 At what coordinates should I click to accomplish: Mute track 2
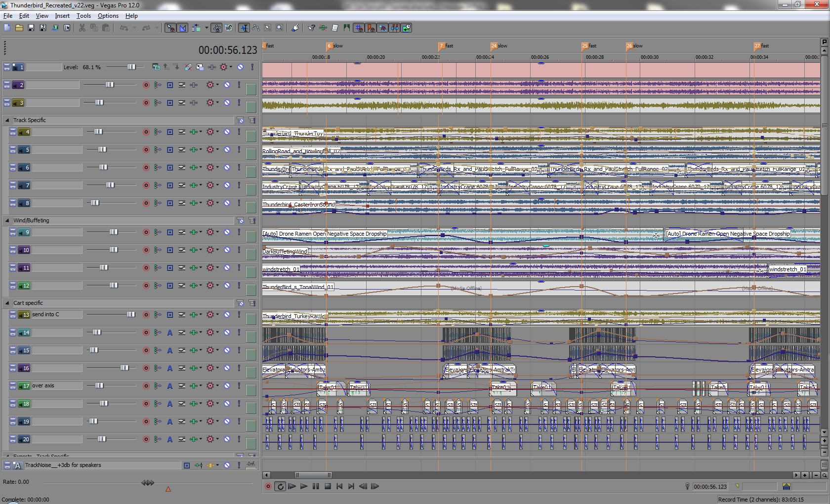(x=227, y=85)
